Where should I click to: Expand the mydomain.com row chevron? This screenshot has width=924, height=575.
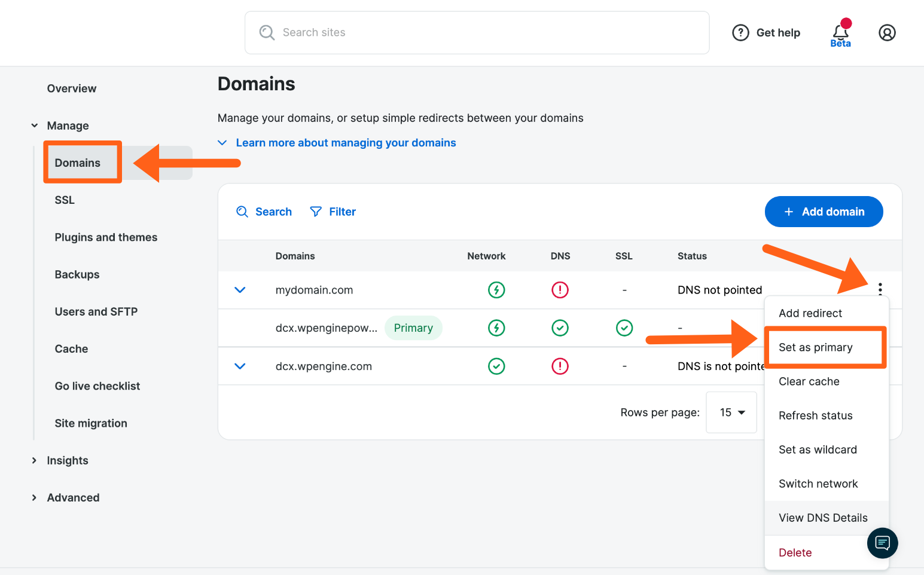[x=240, y=290]
